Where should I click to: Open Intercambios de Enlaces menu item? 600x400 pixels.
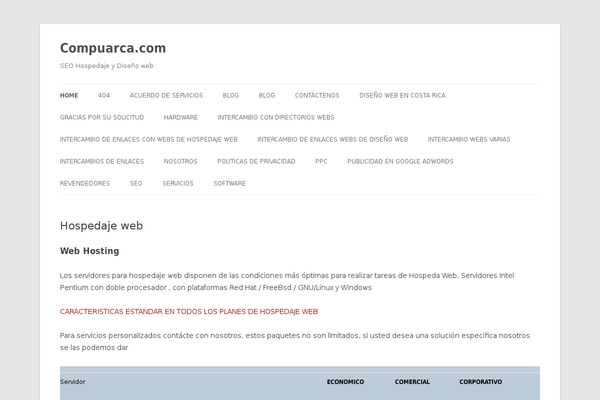pyautogui.click(x=102, y=161)
